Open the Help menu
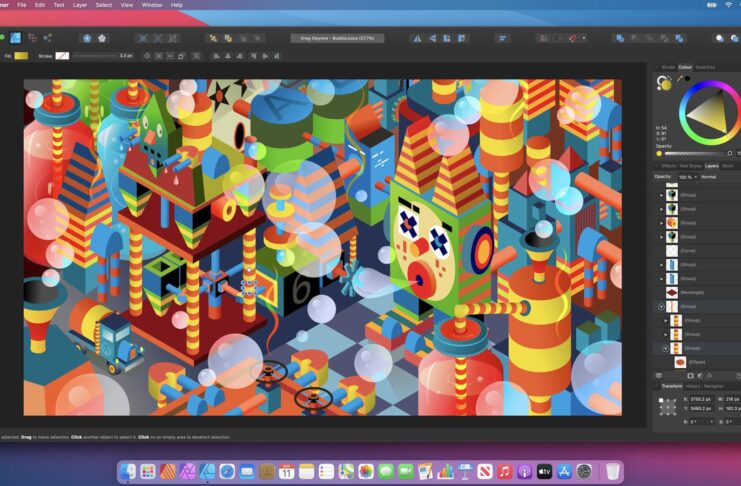 click(x=177, y=5)
